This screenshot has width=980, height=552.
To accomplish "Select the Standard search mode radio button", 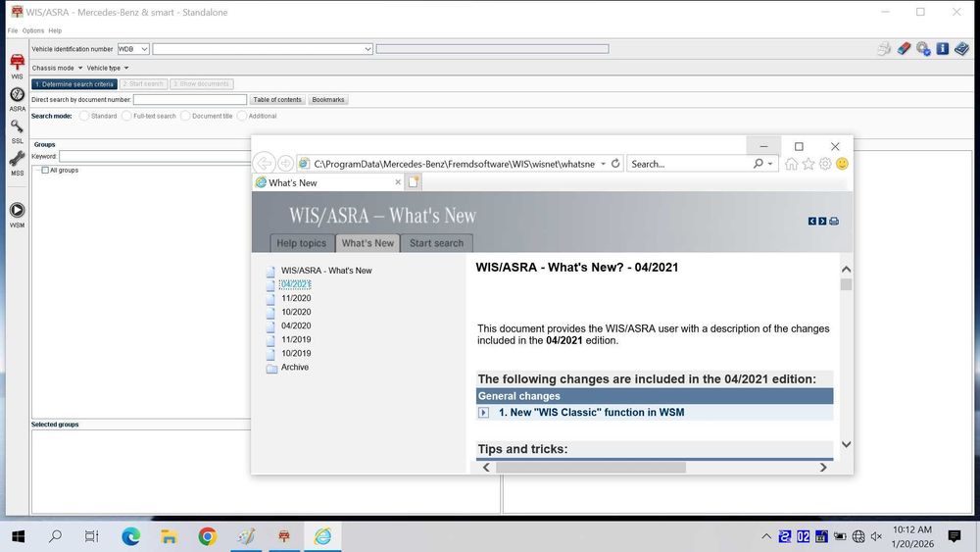I will 84,117.
